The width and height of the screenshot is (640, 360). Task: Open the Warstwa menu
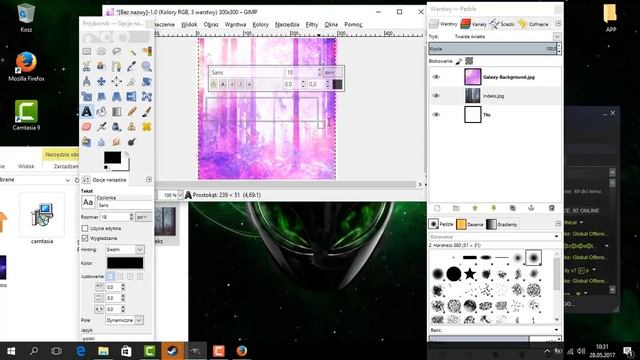pyautogui.click(x=236, y=24)
